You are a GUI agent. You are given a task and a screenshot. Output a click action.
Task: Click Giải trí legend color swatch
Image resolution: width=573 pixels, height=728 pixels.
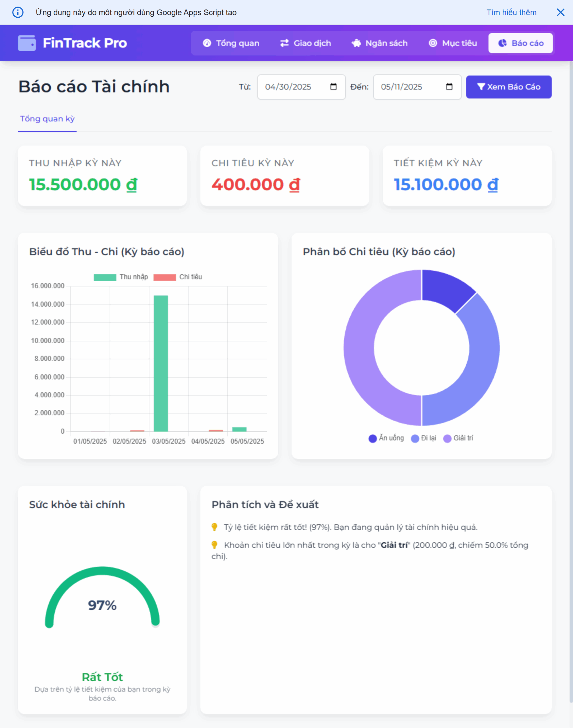tap(447, 439)
